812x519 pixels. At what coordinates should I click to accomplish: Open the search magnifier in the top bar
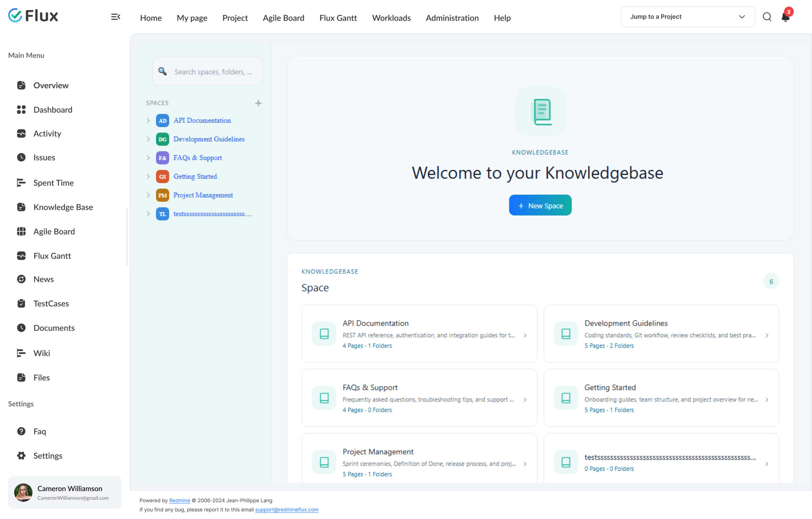(767, 17)
